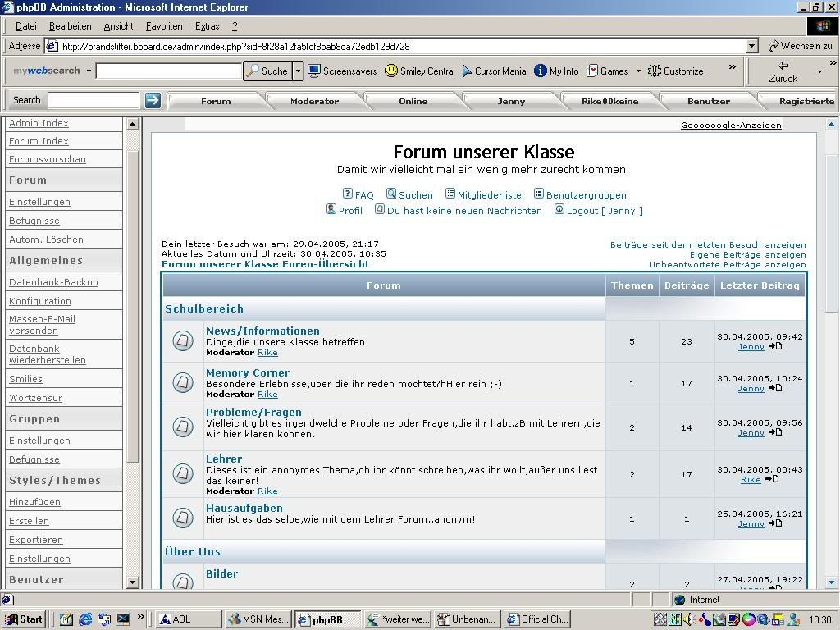
Task: Click the Suchen search icon
Action: pyautogui.click(x=391, y=194)
